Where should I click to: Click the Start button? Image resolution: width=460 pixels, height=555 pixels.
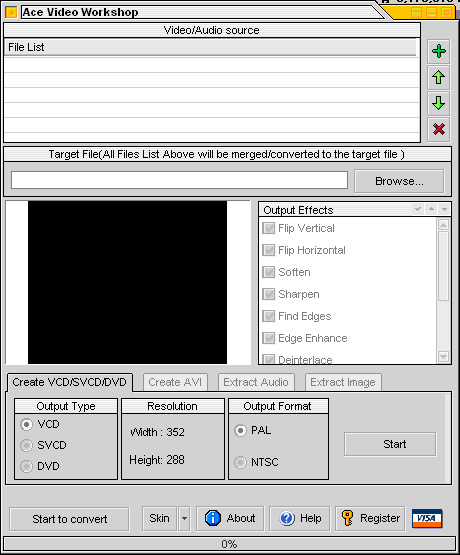coord(390,444)
